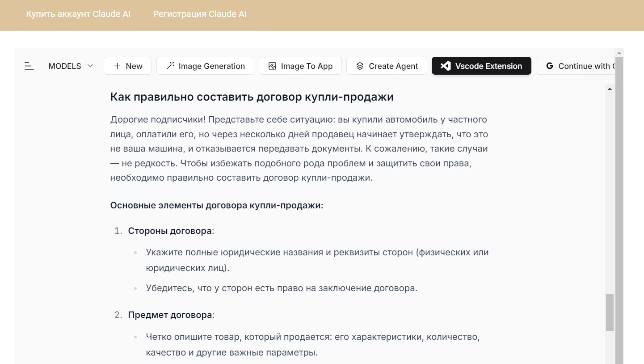Sign in via Continue with Google
This screenshot has width=644, height=364.
click(x=581, y=66)
